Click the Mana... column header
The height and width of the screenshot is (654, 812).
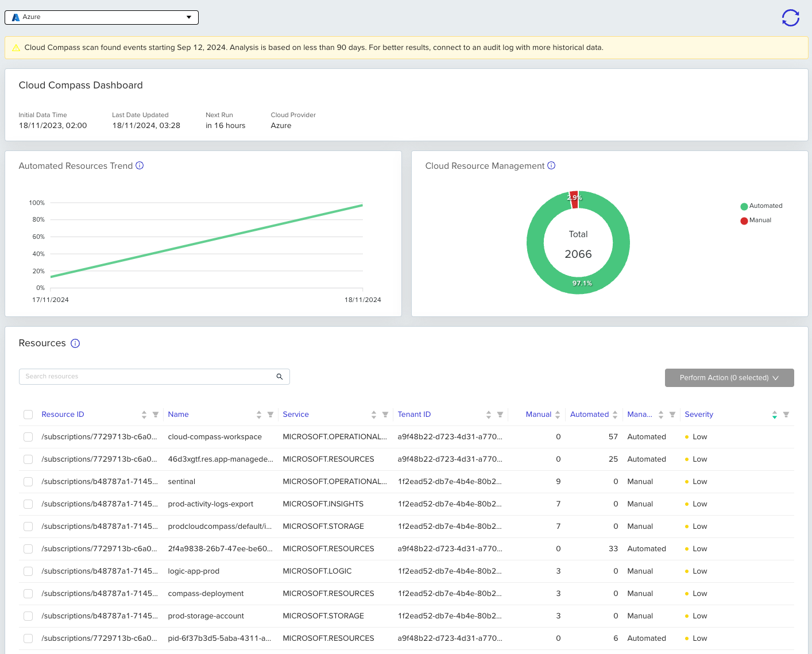coord(640,415)
